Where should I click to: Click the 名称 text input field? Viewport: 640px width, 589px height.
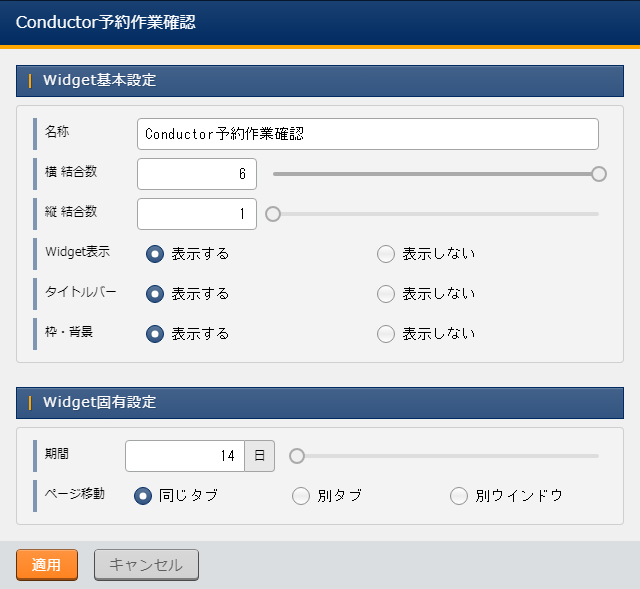pyautogui.click(x=367, y=134)
